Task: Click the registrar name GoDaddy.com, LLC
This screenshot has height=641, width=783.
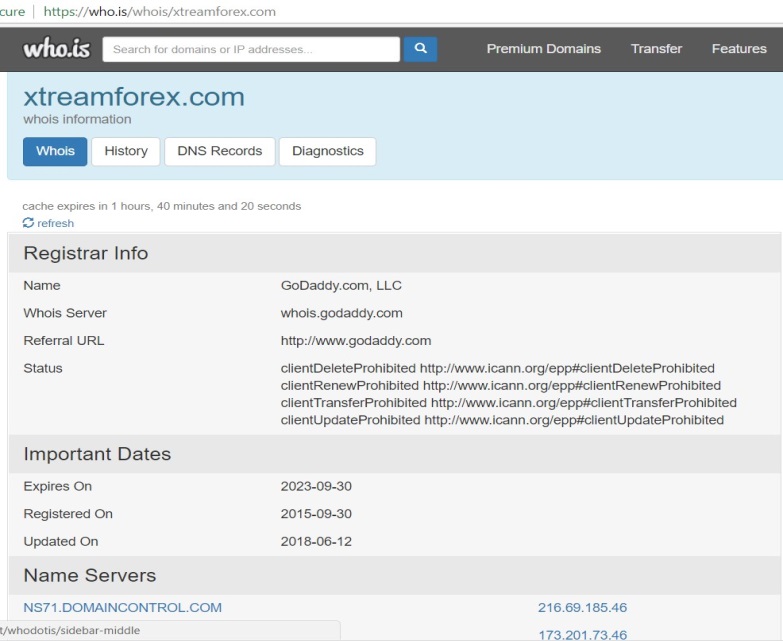Action: point(341,286)
